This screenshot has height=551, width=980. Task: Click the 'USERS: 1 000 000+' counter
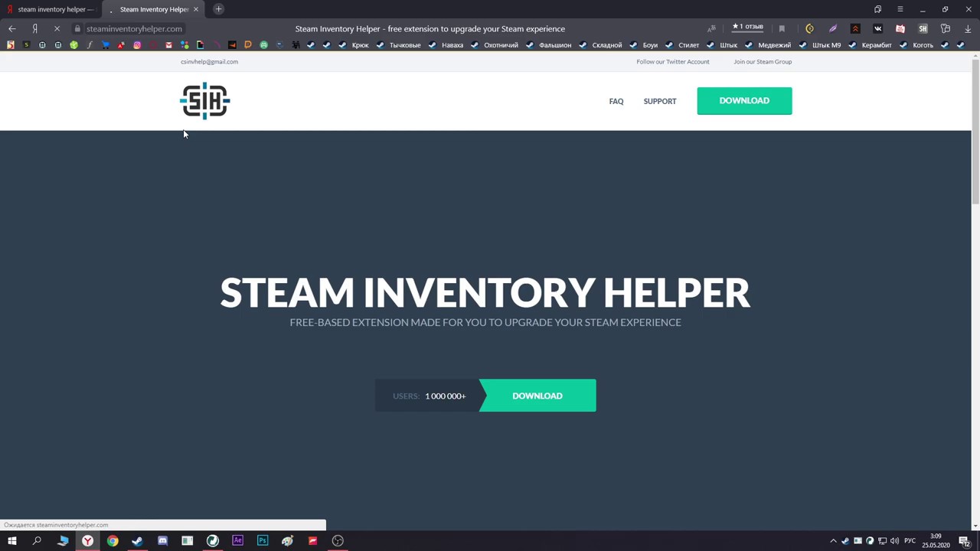click(429, 396)
